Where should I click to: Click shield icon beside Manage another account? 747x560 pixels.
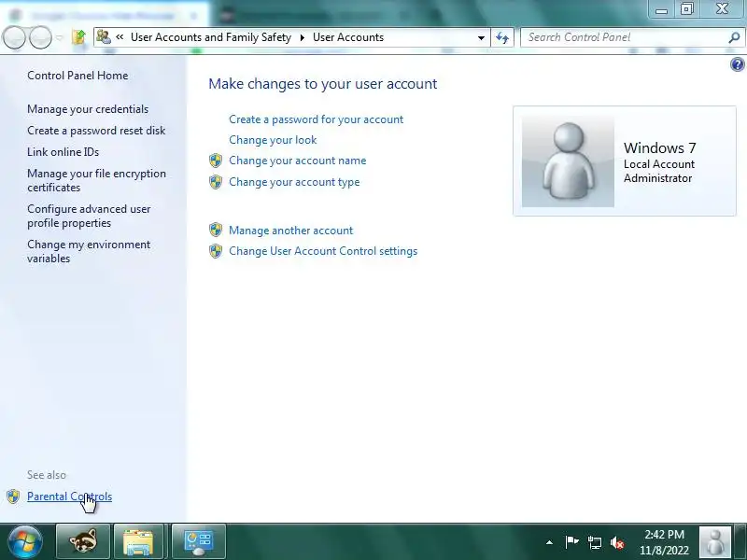pyautogui.click(x=216, y=230)
